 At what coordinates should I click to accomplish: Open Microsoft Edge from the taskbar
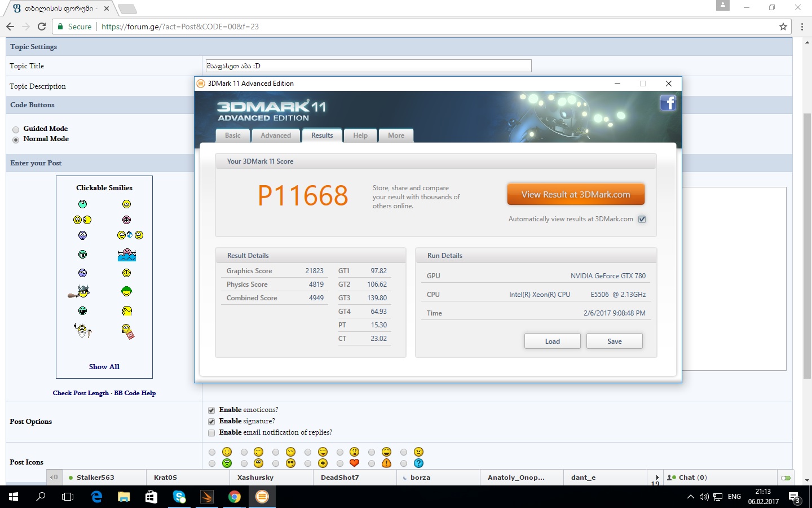click(96, 497)
